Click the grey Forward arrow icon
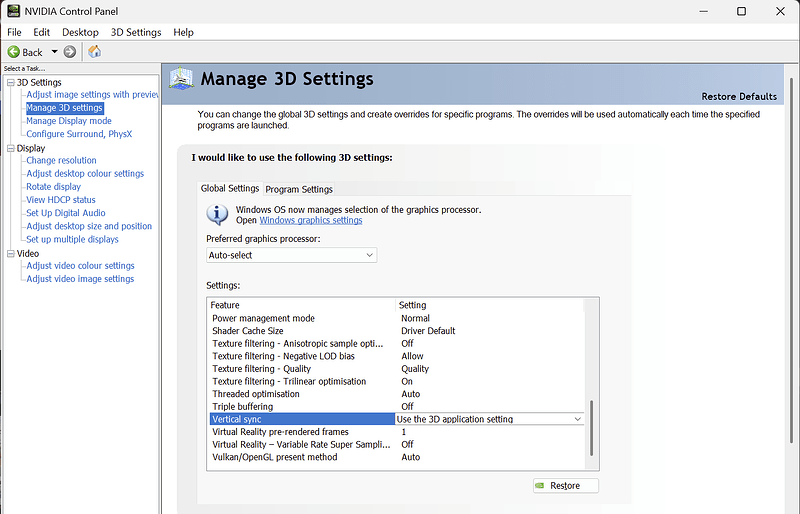This screenshot has width=800, height=514. tap(70, 52)
